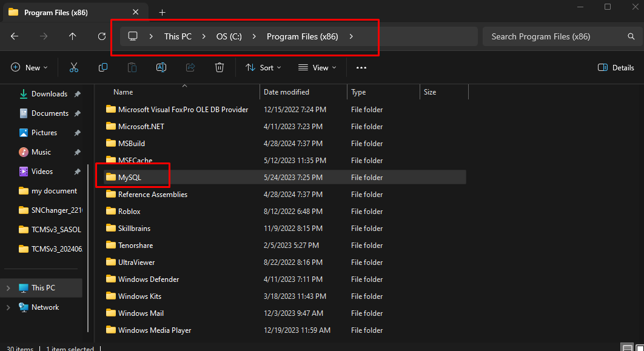Click chevron after OS (C:) in breadcrumb

pos(254,36)
